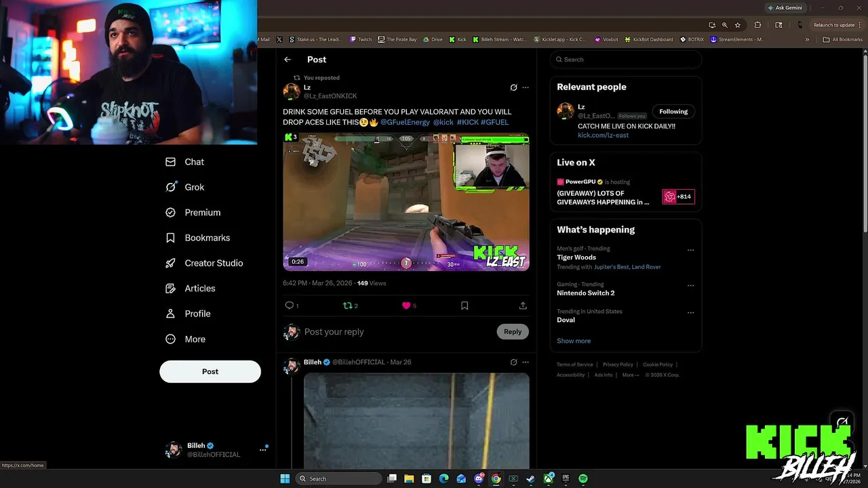Open the Chrome zoom magnifier icon

726,25
